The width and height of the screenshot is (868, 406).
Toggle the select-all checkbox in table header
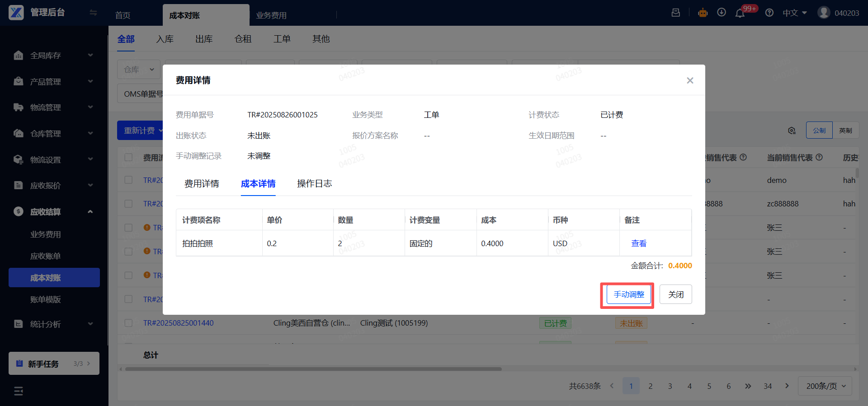point(128,157)
